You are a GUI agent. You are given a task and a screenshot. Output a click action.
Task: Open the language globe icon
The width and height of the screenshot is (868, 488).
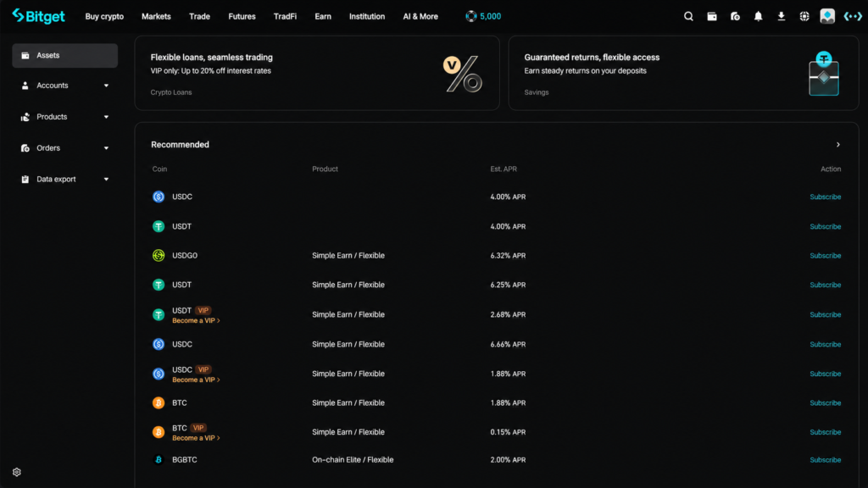click(x=804, y=17)
